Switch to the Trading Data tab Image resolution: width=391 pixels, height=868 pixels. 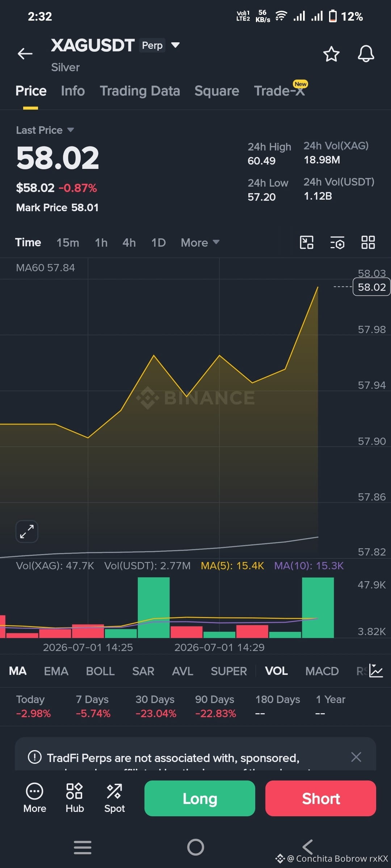click(x=140, y=91)
